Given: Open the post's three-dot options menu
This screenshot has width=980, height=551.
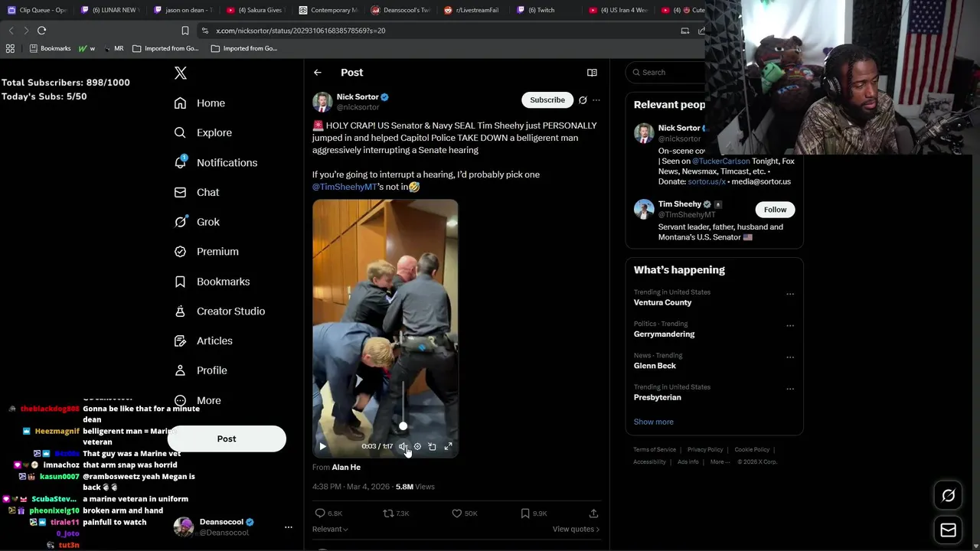Looking at the screenshot, I should click(x=596, y=100).
